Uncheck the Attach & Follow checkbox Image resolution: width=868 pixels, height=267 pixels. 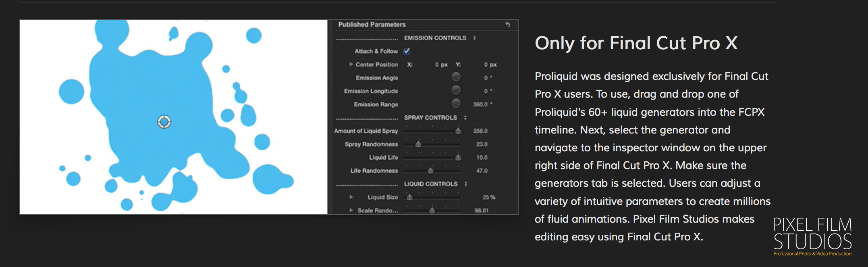pyautogui.click(x=407, y=51)
